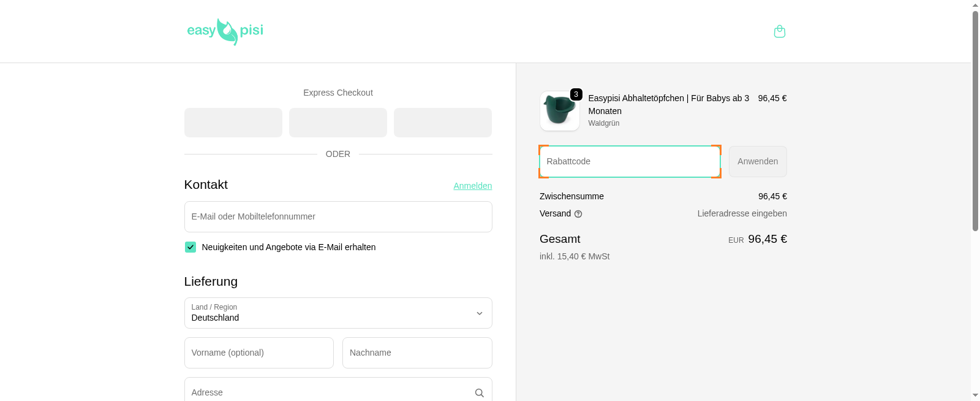
Task: Click the page vertical scrollbar thumb
Action: pos(975,120)
